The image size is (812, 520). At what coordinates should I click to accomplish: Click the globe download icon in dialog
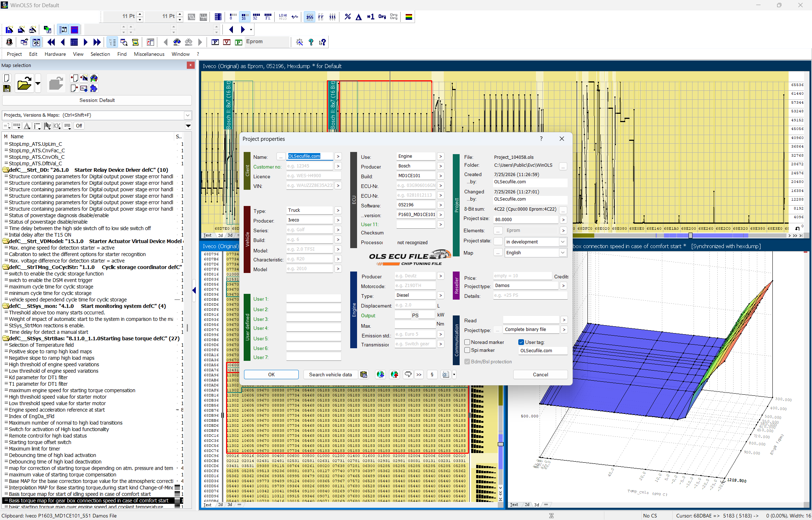tap(380, 375)
